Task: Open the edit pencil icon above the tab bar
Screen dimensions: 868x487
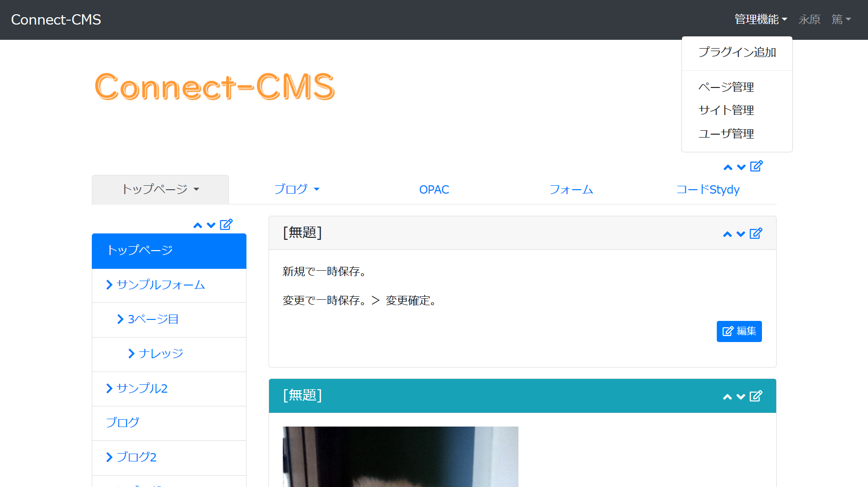Action: (756, 166)
